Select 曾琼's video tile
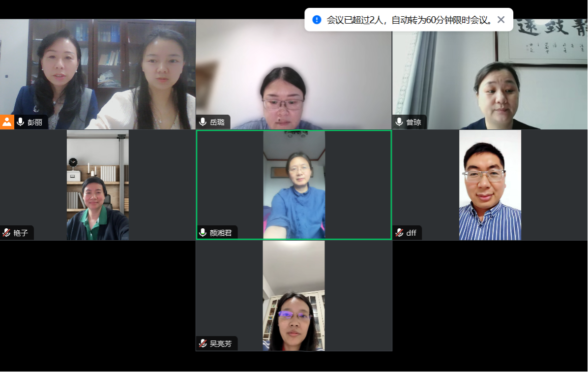Image resolution: width=588 pixels, height=372 pixels. tap(490, 74)
